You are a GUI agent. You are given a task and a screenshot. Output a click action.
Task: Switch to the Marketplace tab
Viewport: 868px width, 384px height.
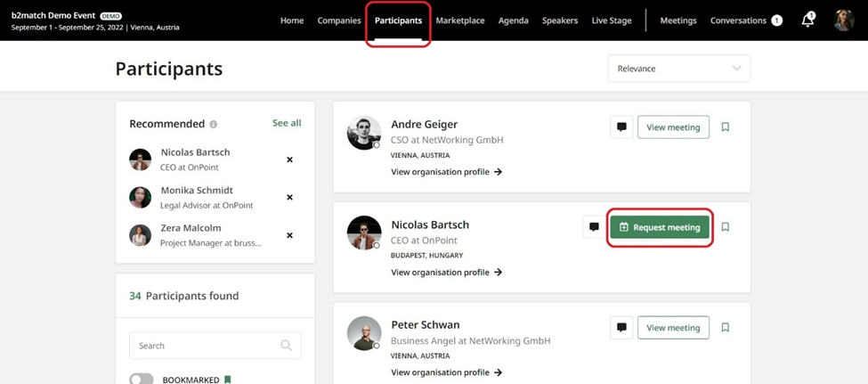460,20
